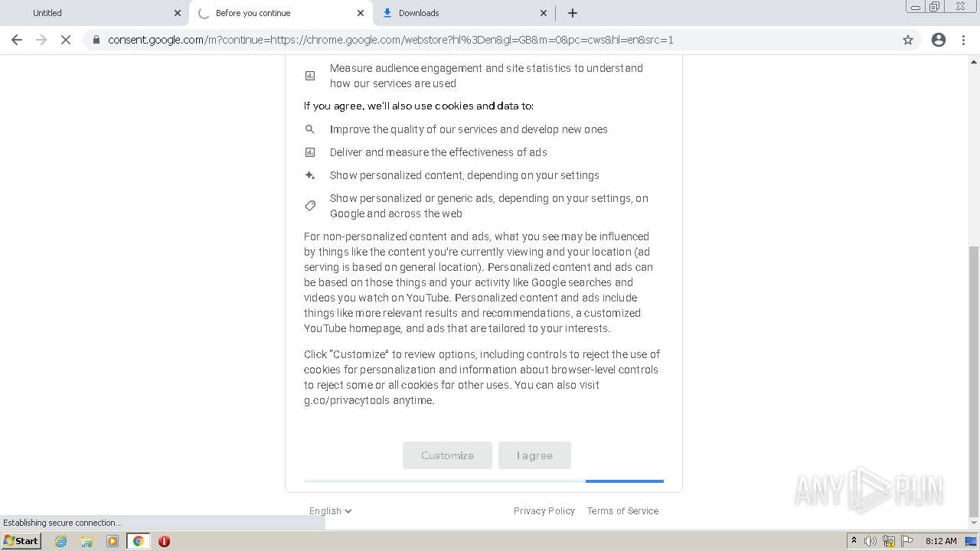Open Windows Media Player from taskbar
Image resolution: width=980 pixels, height=551 pixels.
[x=113, y=541]
